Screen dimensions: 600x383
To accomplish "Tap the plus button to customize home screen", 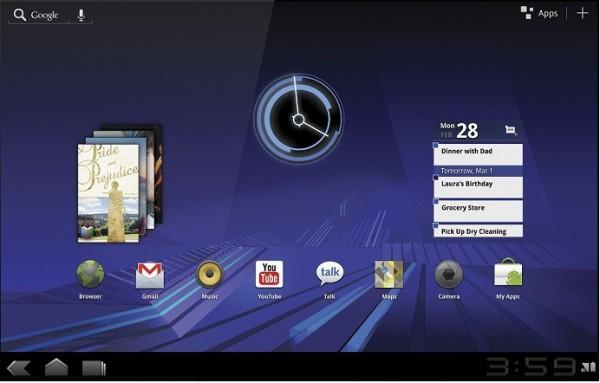I will [x=582, y=13].
